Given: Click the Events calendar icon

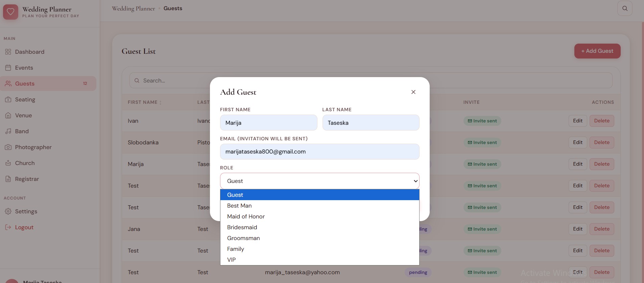Looking at the screenshot, I should pos(8,68).
